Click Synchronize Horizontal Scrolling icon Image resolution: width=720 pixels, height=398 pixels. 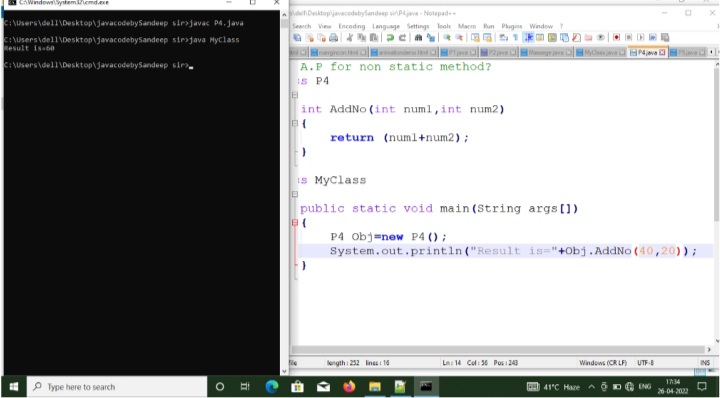(x=488, y=38)
